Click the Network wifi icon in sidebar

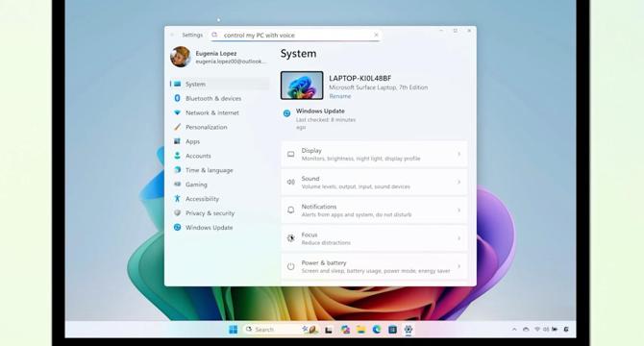click(x=178, y=112)
